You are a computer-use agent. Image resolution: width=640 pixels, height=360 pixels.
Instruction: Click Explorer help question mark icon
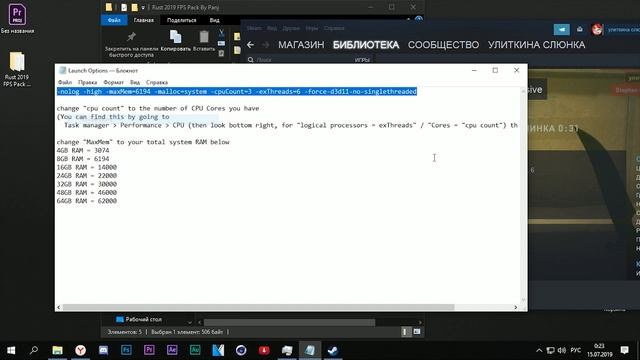(419, 19)
